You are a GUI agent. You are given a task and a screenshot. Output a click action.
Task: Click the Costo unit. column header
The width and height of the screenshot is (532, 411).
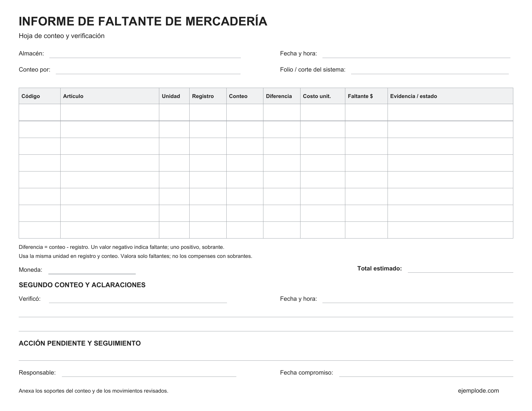point(323,96)
